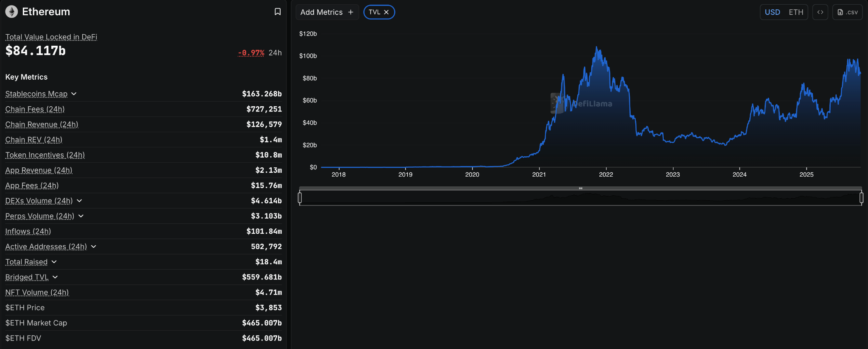
Task: Expand the Total Raised details
Action: tap(54, 262)
